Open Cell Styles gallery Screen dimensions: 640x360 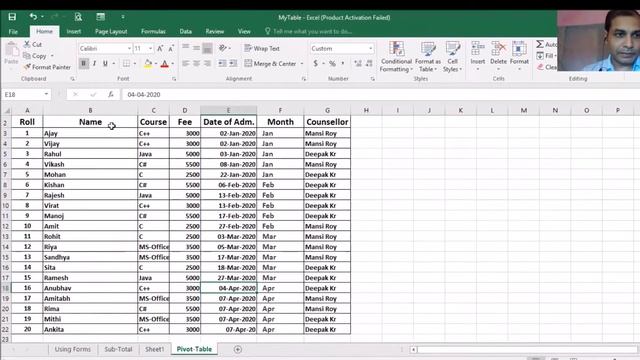[x=452, y=57]
